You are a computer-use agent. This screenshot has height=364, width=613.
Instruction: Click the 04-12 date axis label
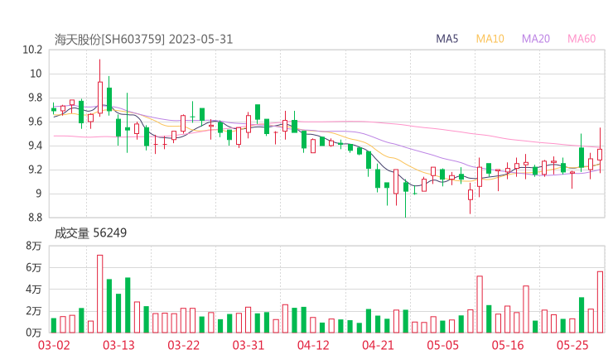(x=313, y=345)
